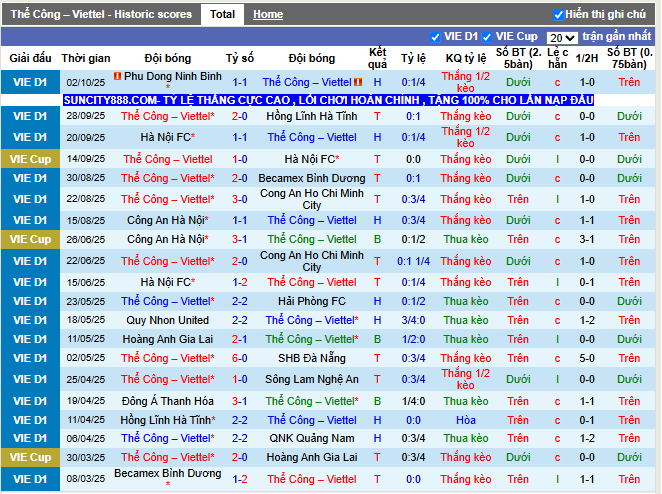
Task: Click the 'KQ tỷ lệ' column header
Action: (466, 58)
